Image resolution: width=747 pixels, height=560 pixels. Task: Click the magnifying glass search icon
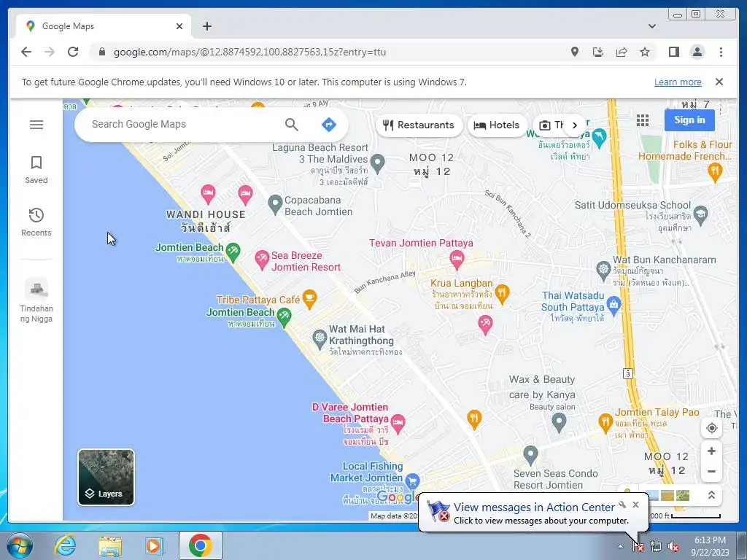pyautogui.click(x=292, y=125)
